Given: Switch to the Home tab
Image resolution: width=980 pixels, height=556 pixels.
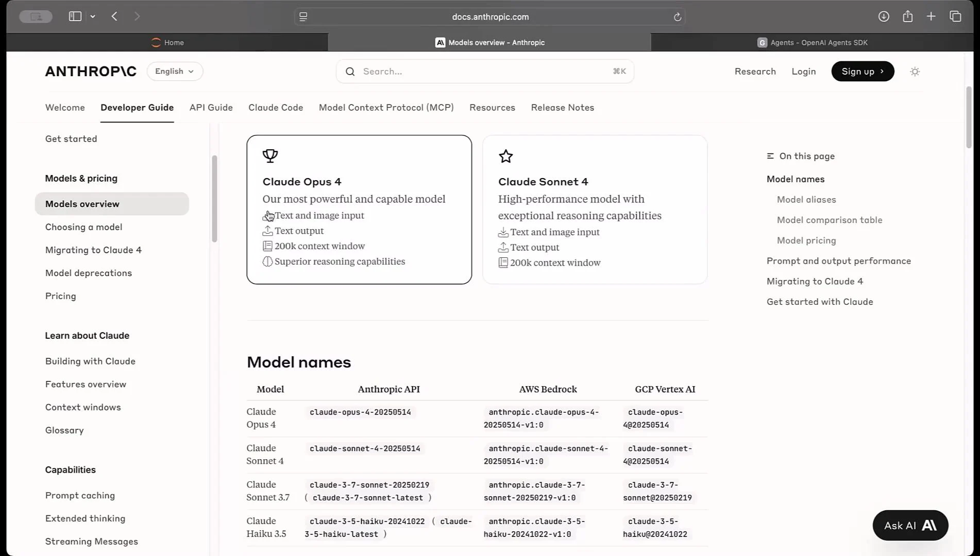Looking at the screenshot, I should pyautogui.click(x=167, y=43).
